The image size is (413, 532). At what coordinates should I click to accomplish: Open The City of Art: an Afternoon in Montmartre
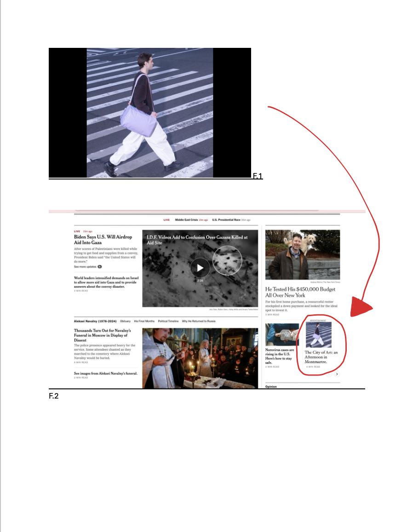click(321, 357)
